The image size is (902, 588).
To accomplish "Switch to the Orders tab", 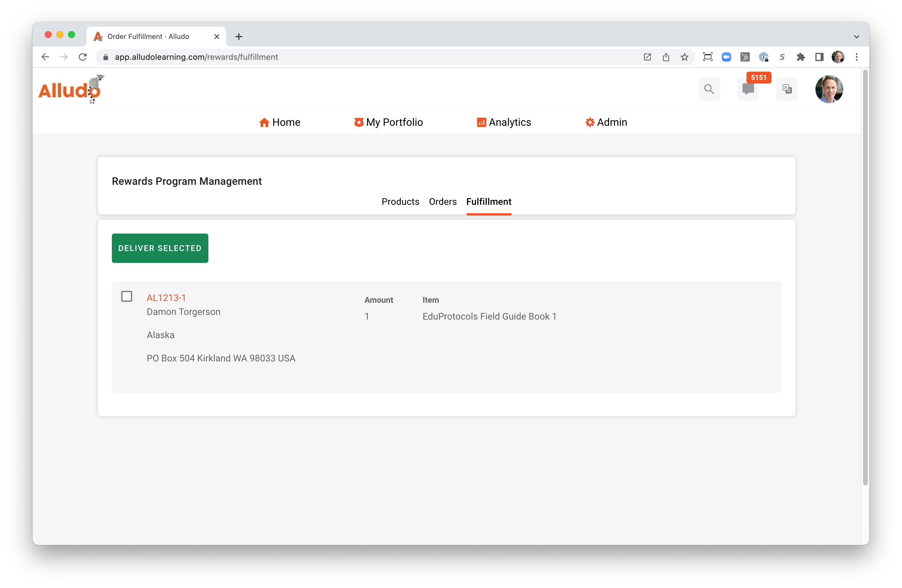I will pos(443,202).
